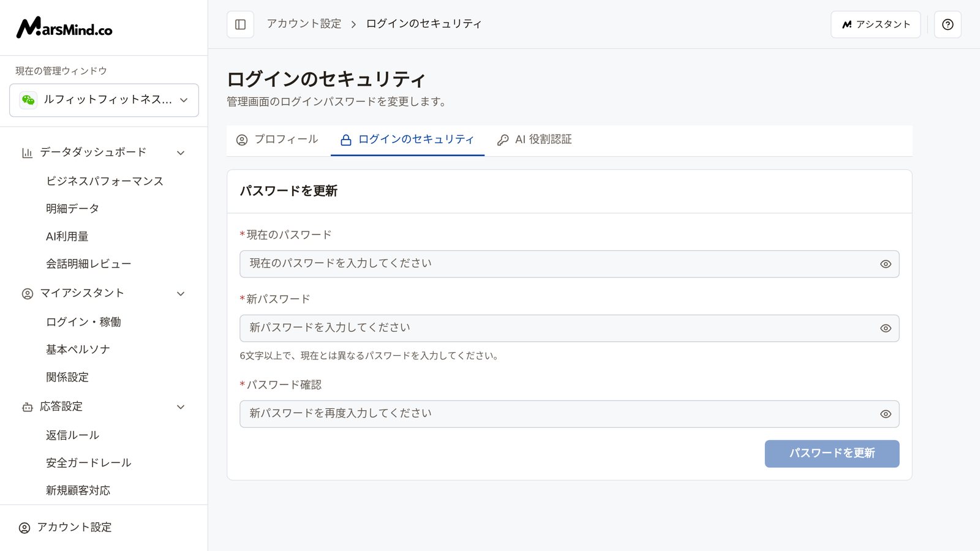Image resolution: width=980 pixels, height=551 pixels.
Task: Collapse the マイアシスタント section
Action: click(x=181, y=294)
